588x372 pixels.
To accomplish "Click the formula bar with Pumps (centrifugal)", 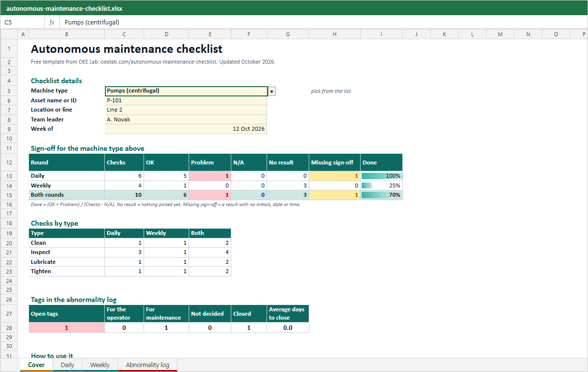I will pyautogui.click(x=323, y=22).
